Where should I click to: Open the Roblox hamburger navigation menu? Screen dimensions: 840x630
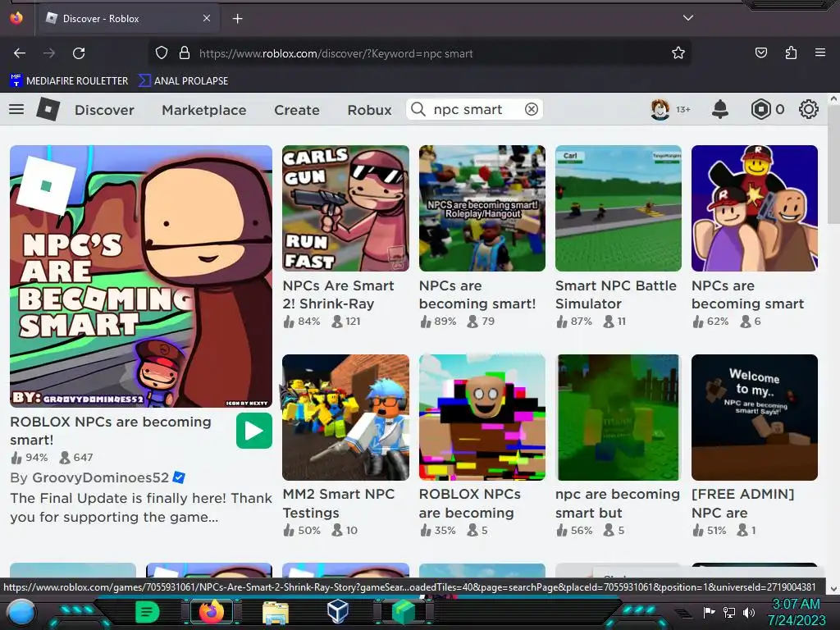pos(16,109)
